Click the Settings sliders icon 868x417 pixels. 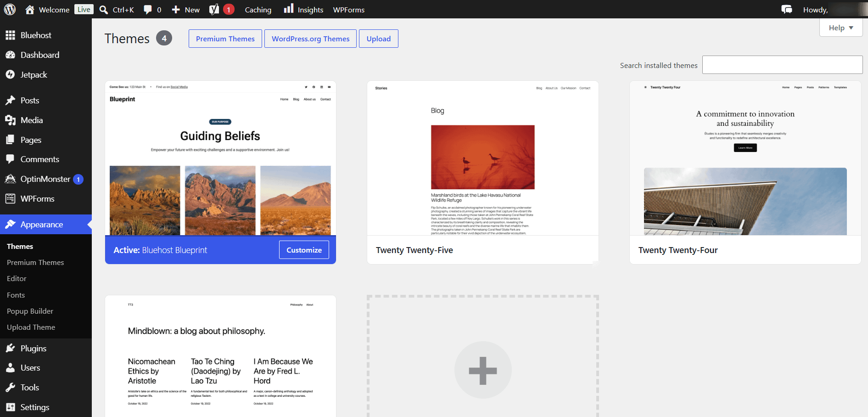tap(10, 407)
